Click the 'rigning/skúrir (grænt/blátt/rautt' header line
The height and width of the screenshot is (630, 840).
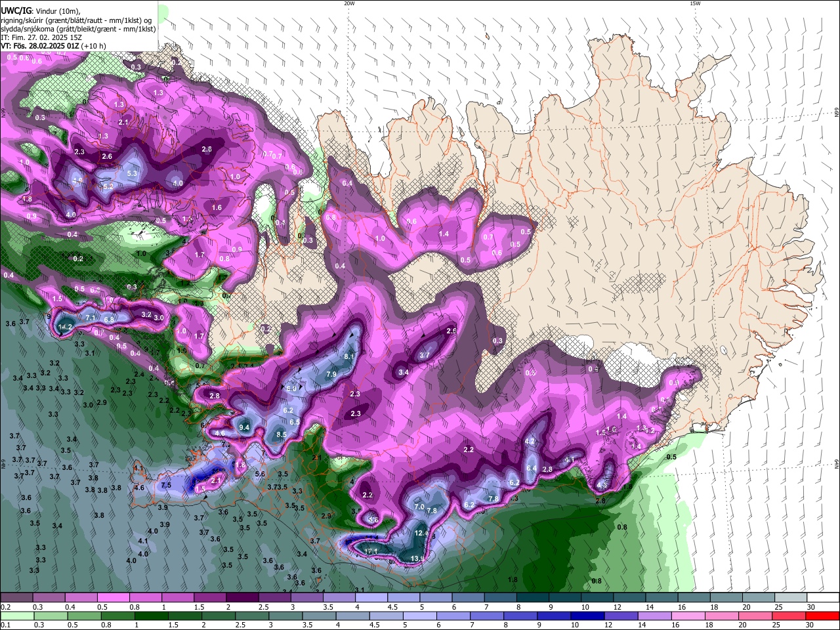point(77,20)
